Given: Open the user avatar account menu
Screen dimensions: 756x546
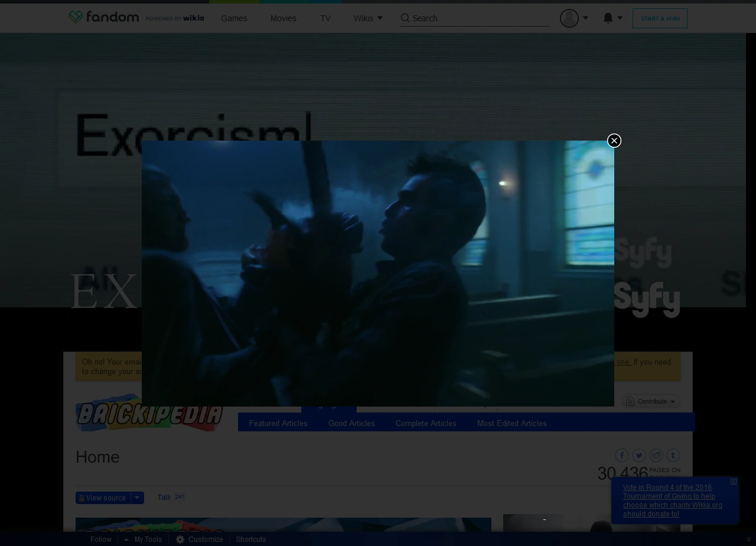Looking at the screenshot, I should click(569, 18).
